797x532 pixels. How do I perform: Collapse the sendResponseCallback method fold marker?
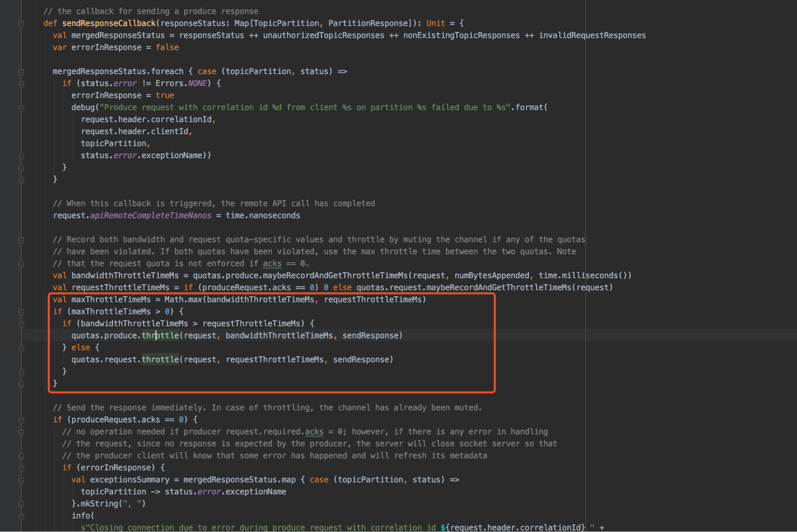[22, 24]
